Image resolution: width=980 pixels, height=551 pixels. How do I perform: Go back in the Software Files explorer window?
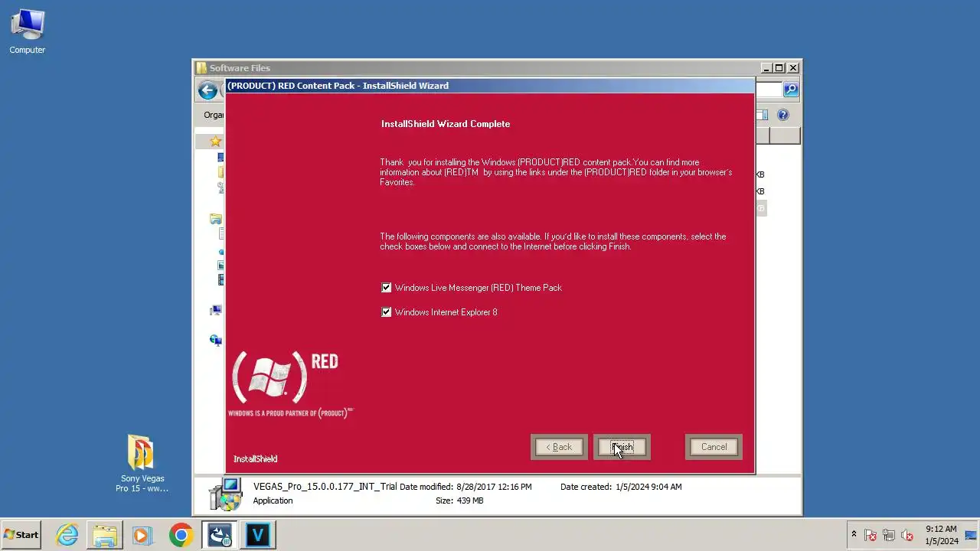[x=207, y=90]
